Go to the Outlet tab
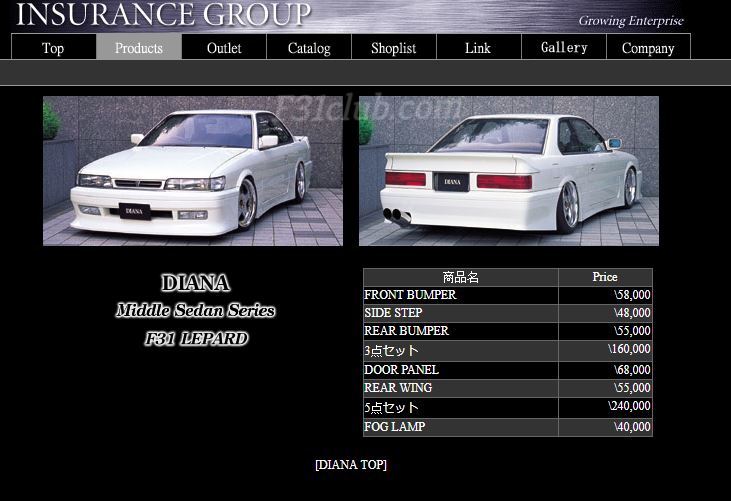Image resolution: width=731 pixels, height=501 pixels. point(224,47)
